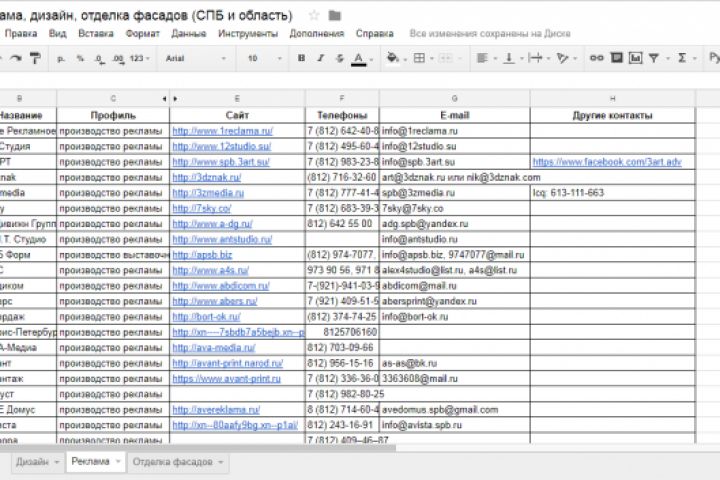The height and width of the screenshot is (480, 720).
Task: Open the Данные menu
Action: click(189, 34)
